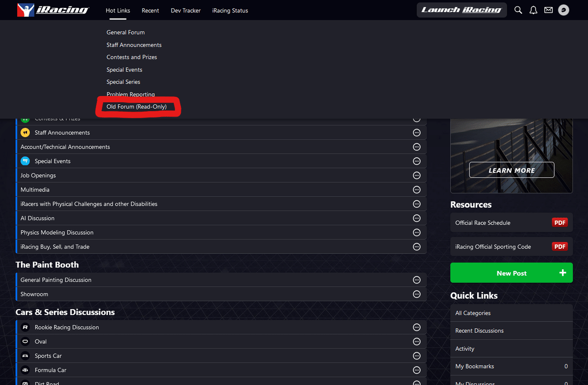Click the green New Post button
The image size is (588, 385).
click(x=512, y=273)
